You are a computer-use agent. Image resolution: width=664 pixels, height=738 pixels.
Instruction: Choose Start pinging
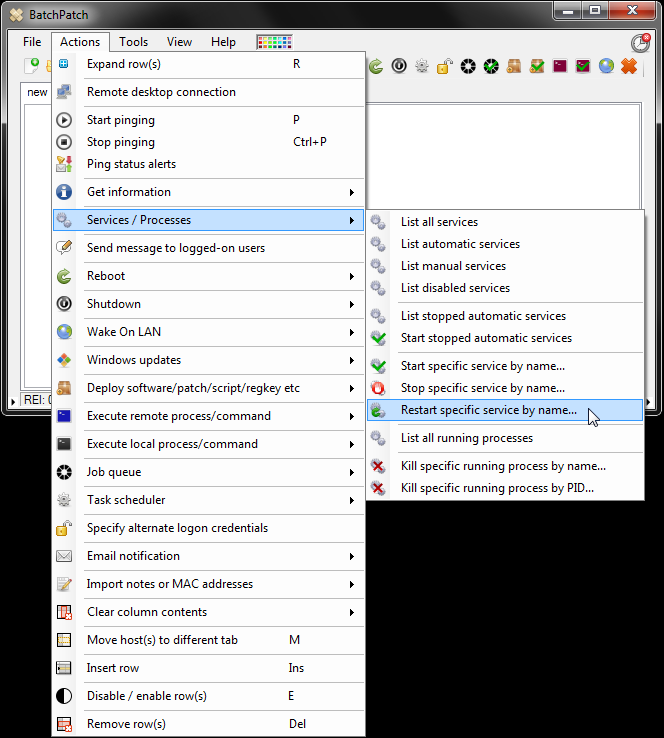pos(209,120)
